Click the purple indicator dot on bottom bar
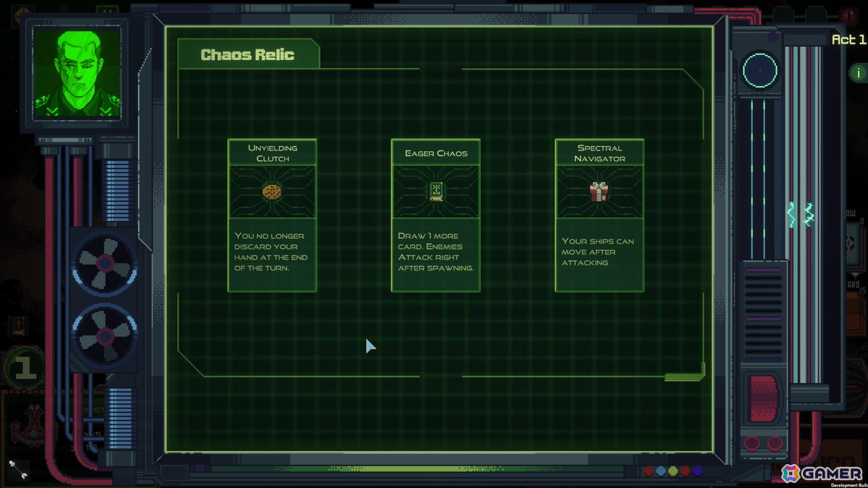 tap(697, 471)
